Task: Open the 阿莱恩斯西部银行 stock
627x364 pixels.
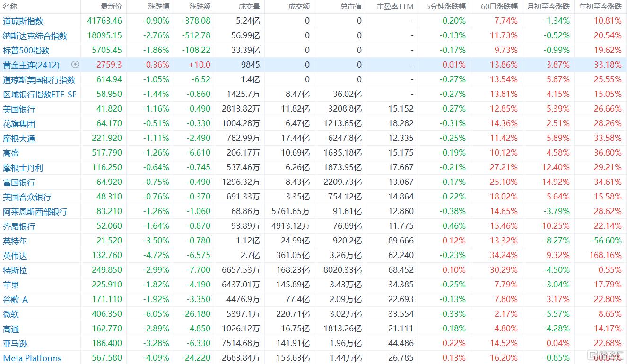Action: (x=35, y=212)
